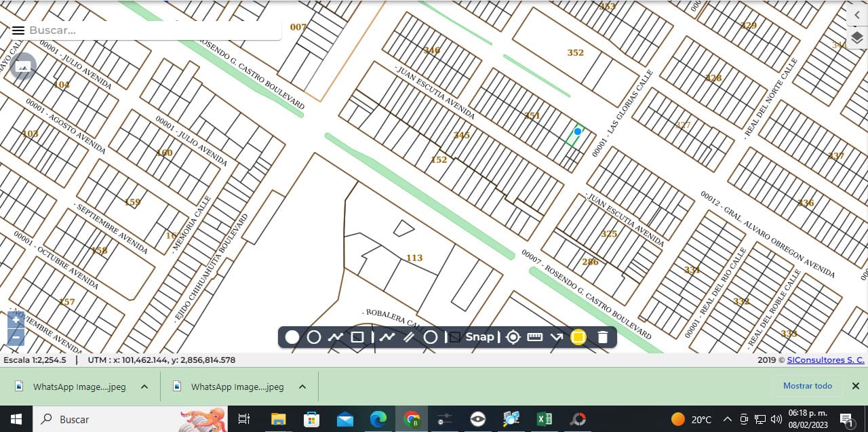The width and height of the screenshot is (868, 432).
Task: Open Task View in the taskbar
Action: coord(245,419)
